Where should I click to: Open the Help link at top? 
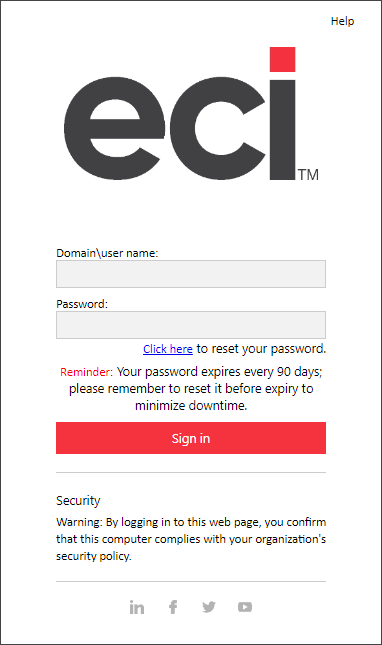pos(342,21)
